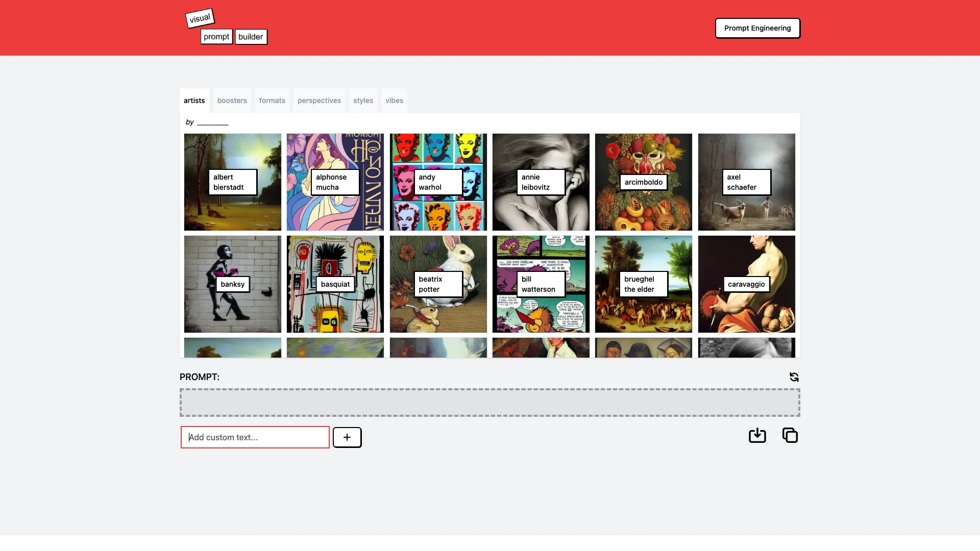Select the Caravaggio artist thumbnail
980x551 pixels.
click(746, 283)
